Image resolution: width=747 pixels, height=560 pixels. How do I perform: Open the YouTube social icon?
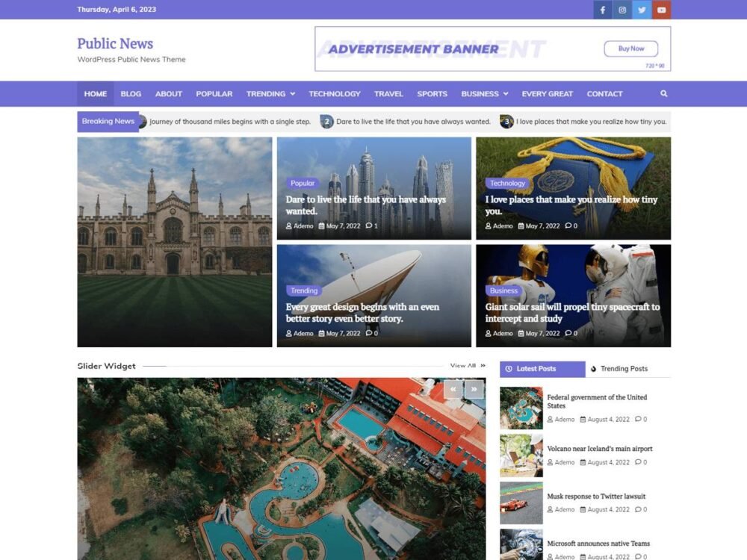coord(661,10)
